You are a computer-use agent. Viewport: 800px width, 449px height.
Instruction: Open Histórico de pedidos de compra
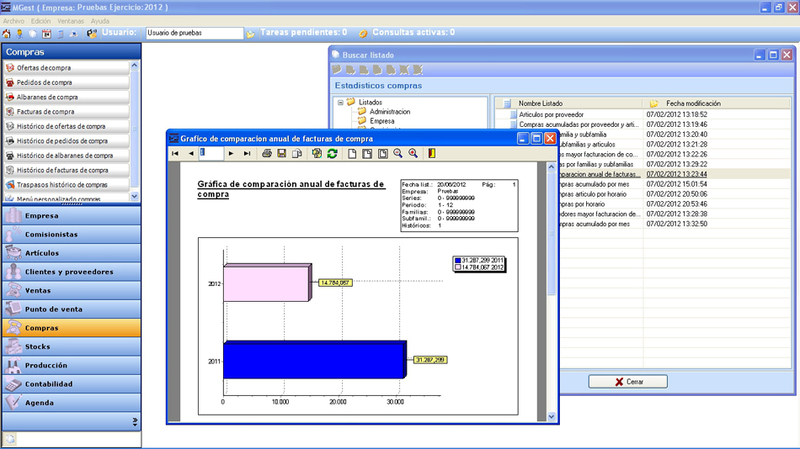(66, 141)
